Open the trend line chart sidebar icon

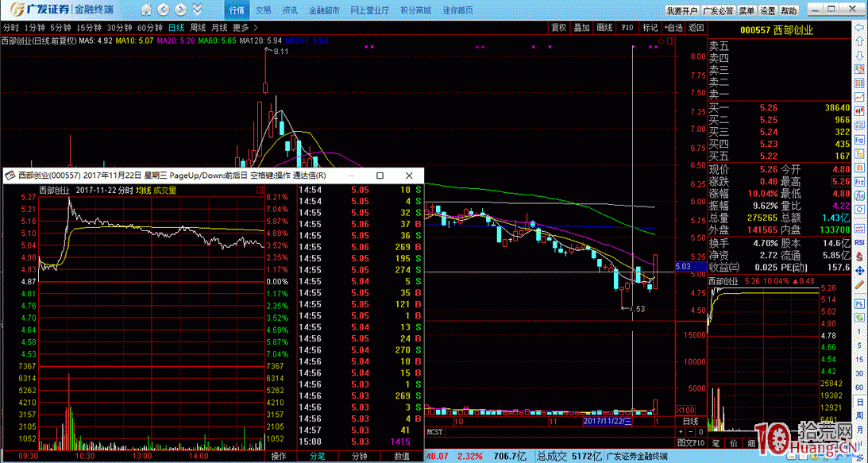pos(859,98)
